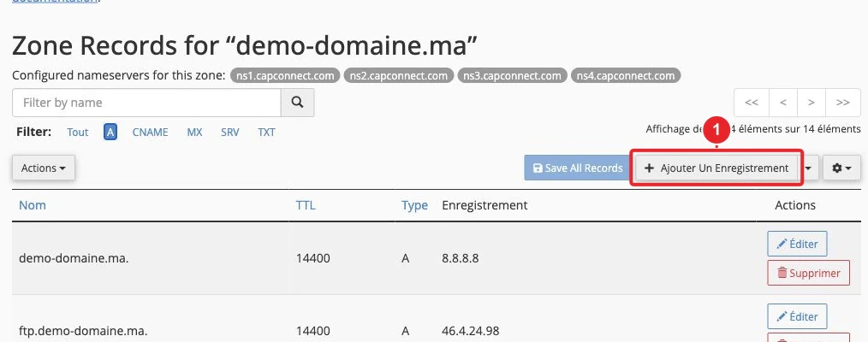868x342 pixels.
Task: Click the ns2.capconnect.com nameserver badge
Action: (x=399, y=76)
